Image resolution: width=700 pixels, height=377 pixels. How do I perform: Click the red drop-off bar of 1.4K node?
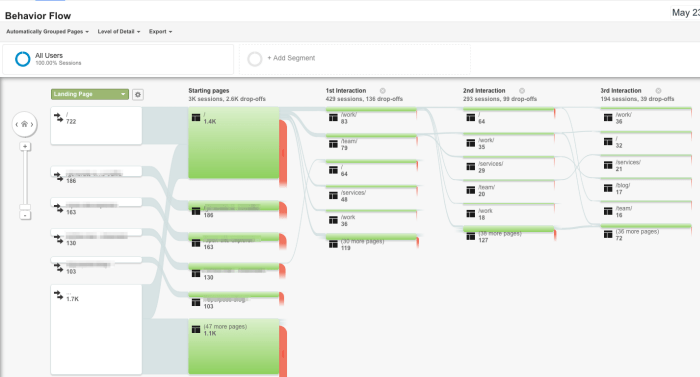(x=283, y=153)
